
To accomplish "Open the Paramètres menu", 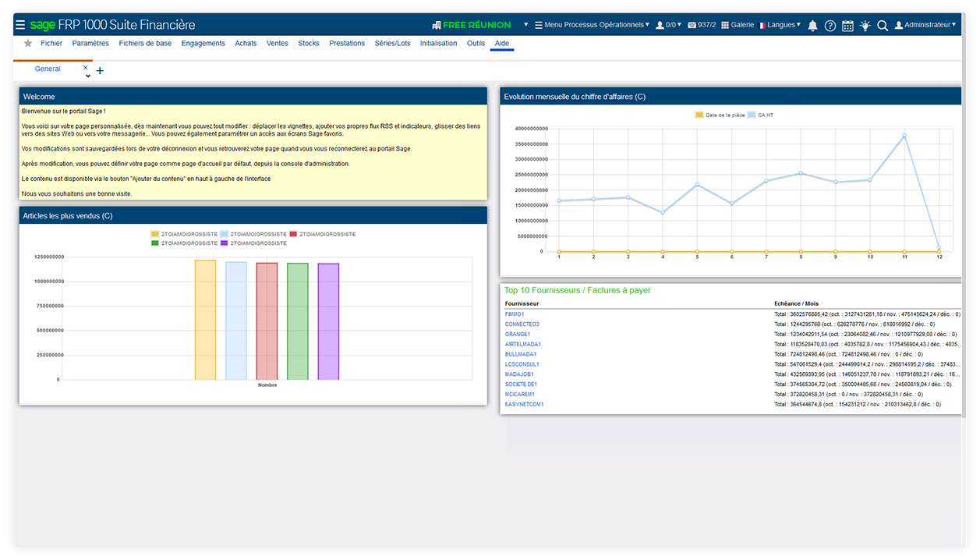I will pyautogui.click(x=90, y=44).
